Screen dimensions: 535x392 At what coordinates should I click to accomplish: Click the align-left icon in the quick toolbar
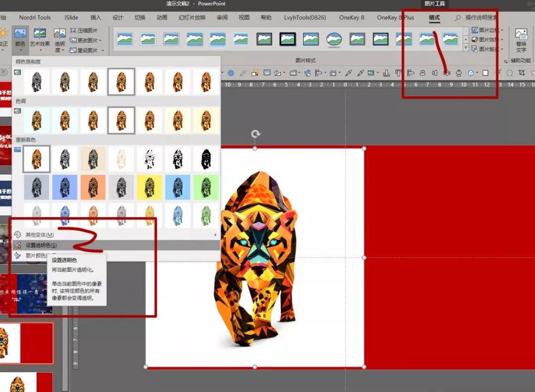(411, 73)
